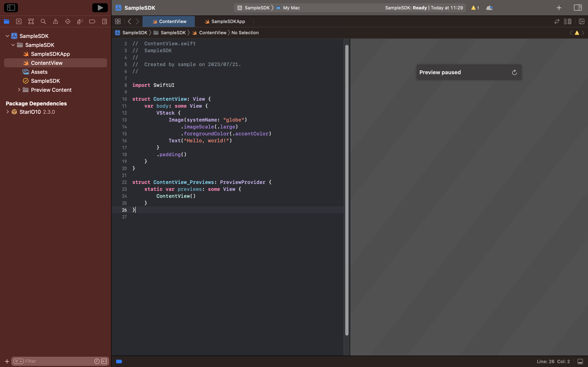
Task: Open the Assets catalog in navigator
Action: point(39,72)
